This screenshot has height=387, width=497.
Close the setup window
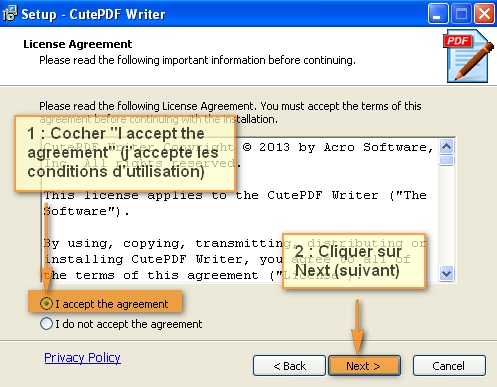[484, 14]
